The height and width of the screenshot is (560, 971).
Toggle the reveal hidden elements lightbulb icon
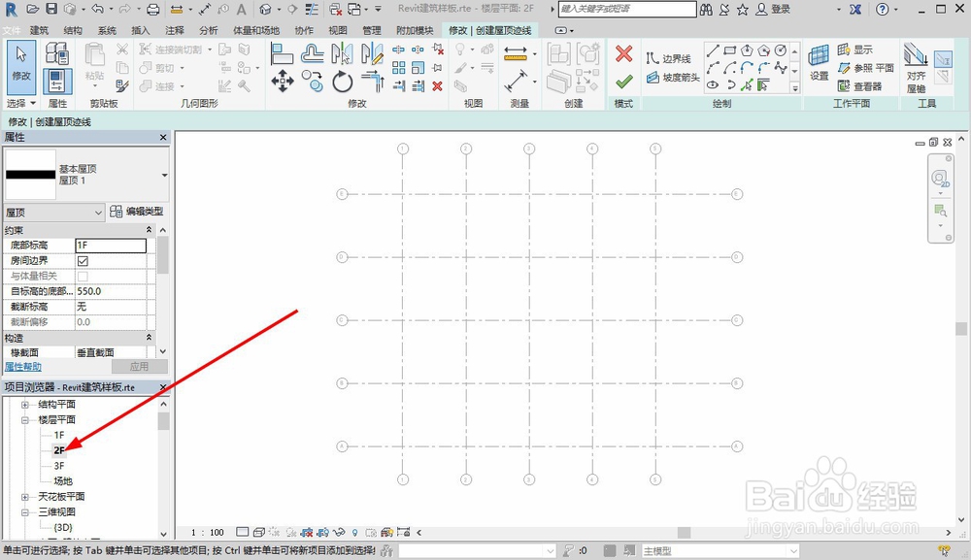coord(354,532)
